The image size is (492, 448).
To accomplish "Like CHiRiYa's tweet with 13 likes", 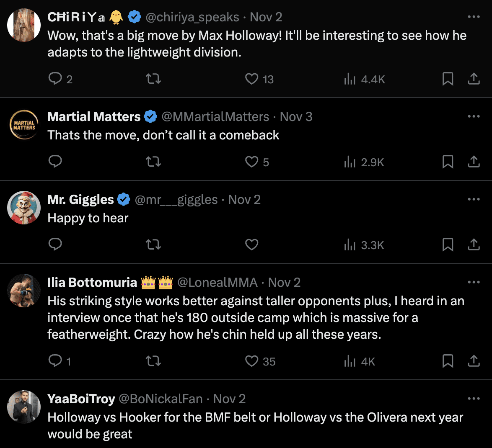I will point(251,79).
